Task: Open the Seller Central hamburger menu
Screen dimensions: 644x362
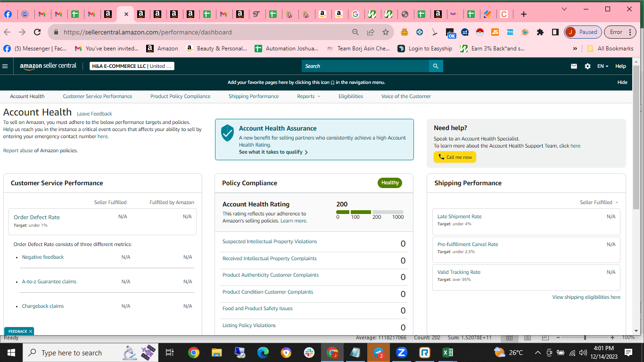Action: (x=5, y=66)
